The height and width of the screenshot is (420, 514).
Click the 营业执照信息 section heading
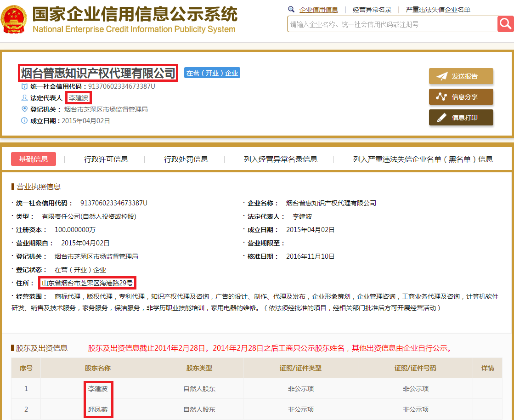coord(38,187)
